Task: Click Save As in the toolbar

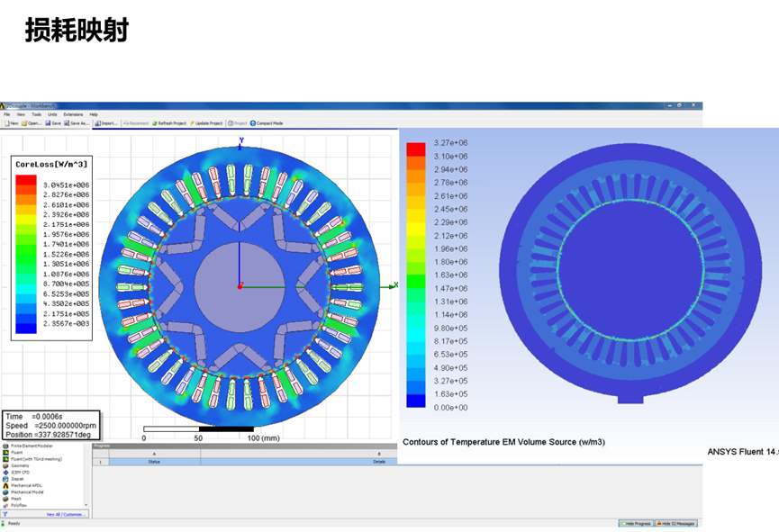Action: pos(76,123)
